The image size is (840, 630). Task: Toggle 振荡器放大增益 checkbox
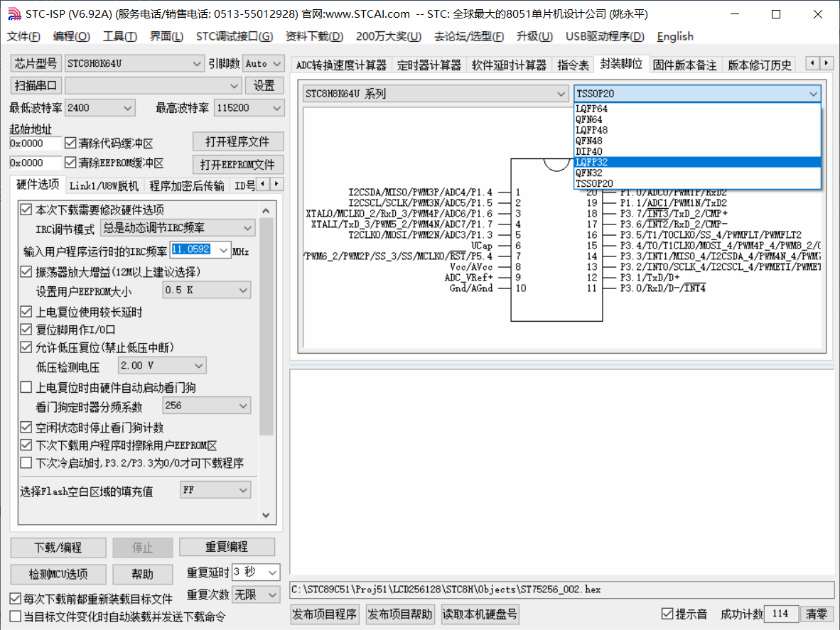click(26, 272)
